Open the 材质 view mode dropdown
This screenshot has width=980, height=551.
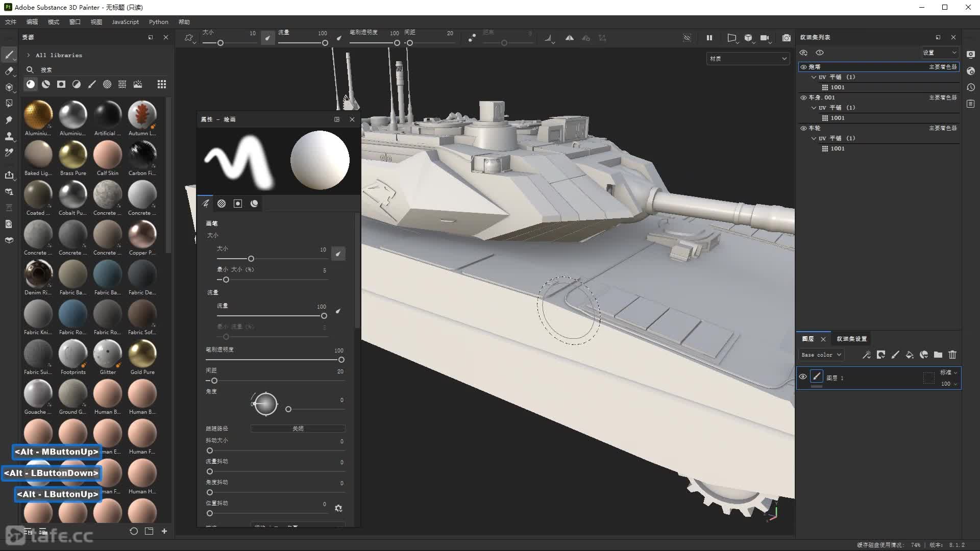(x=748, y=58)
